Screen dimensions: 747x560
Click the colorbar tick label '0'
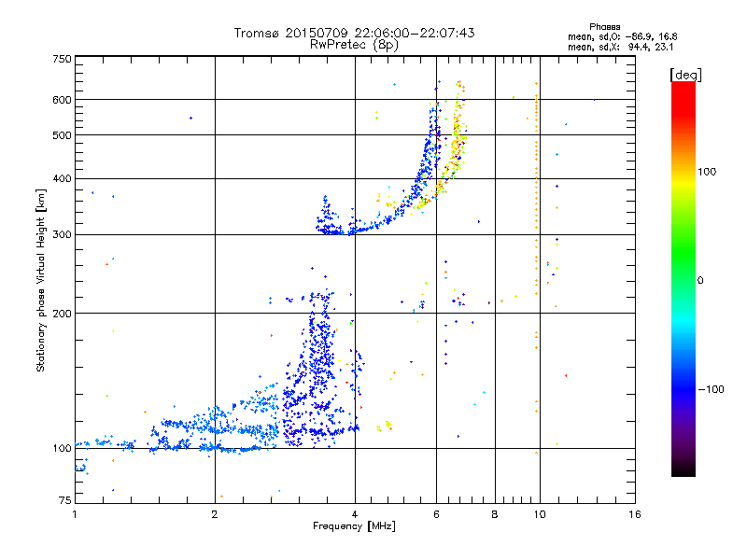click(700, 281)
